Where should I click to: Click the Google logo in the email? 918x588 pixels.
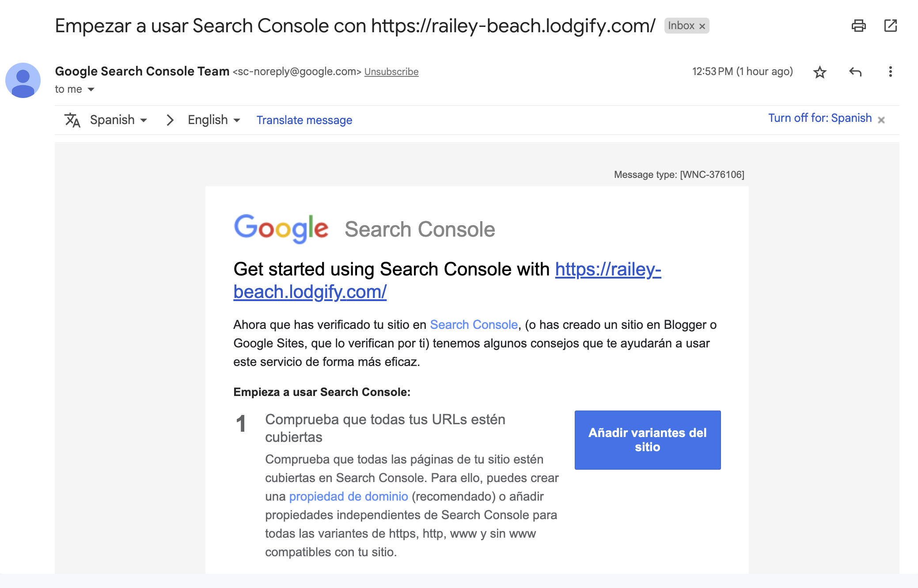coord(281,228)
